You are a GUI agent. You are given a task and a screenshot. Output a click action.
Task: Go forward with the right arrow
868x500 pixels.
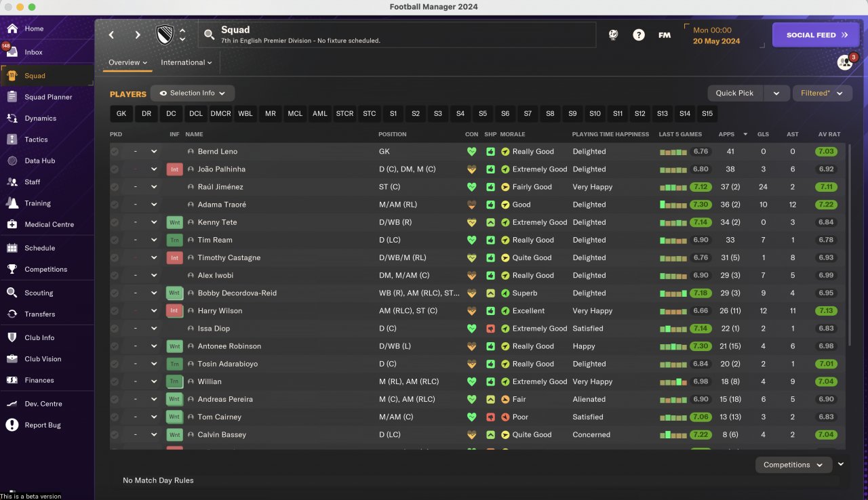coord(138,35)
